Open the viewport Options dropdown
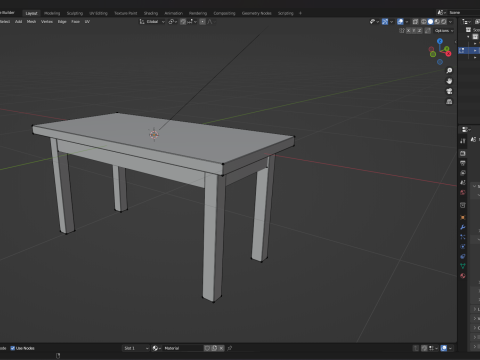480x360 pixels. coord(444,31)
